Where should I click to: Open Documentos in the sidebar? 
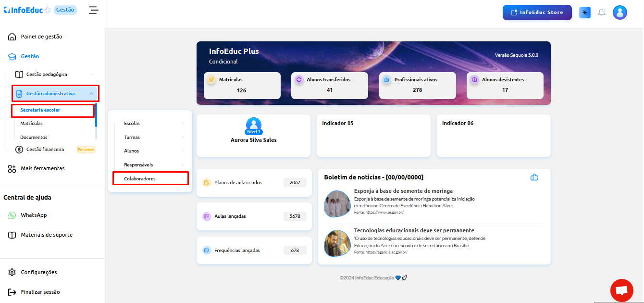34,138
